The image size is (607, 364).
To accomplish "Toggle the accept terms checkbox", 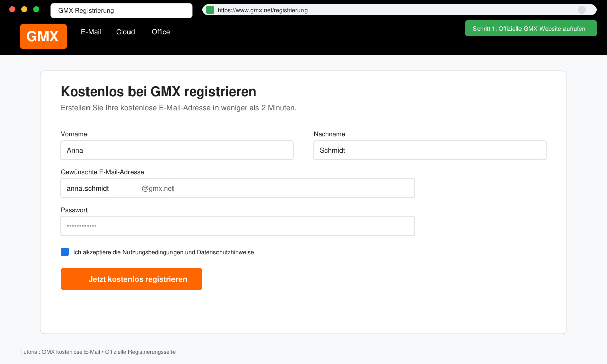I will (65, 252).
